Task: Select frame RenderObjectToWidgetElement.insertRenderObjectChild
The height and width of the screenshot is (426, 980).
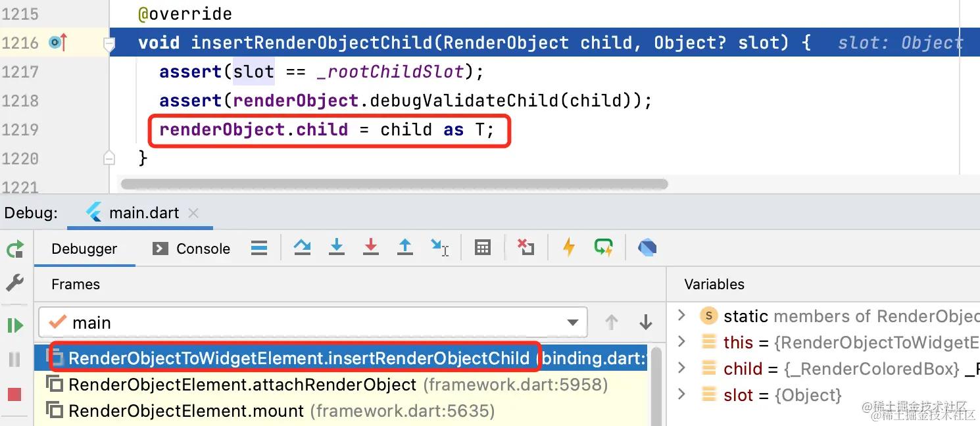Action: tap(341, 358)
